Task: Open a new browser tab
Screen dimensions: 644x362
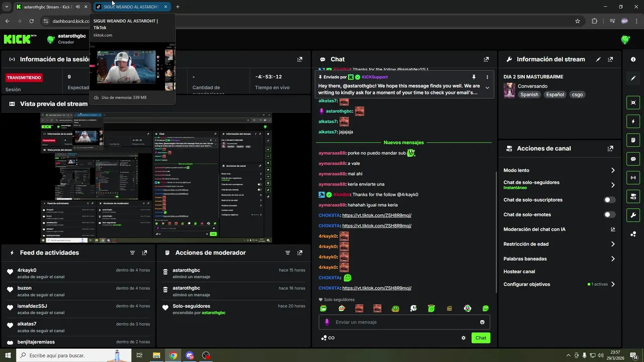Action: point(178,7)
